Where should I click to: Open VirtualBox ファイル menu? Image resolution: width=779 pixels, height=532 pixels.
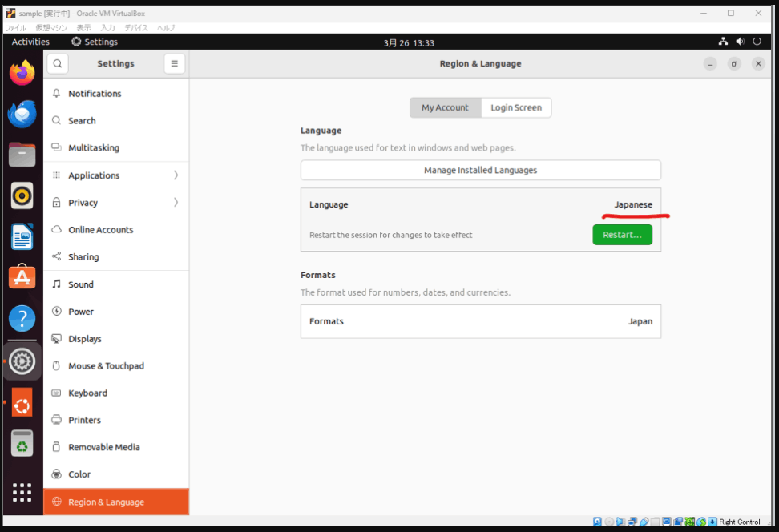[x=15, y=28]
